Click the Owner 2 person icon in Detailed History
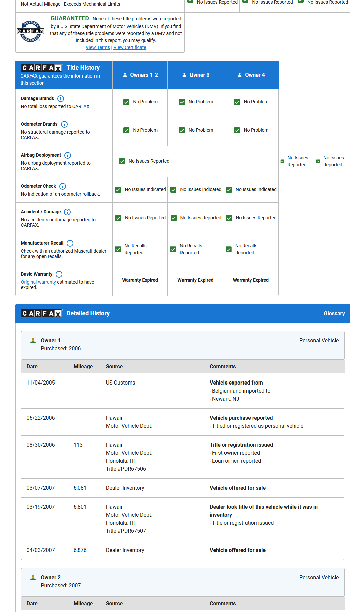The image size is (364, 612). tap(33, 578)
